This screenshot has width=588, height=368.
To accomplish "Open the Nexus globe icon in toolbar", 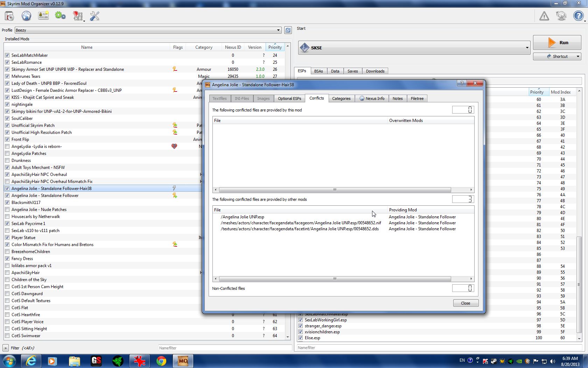I will coord(26,16).
